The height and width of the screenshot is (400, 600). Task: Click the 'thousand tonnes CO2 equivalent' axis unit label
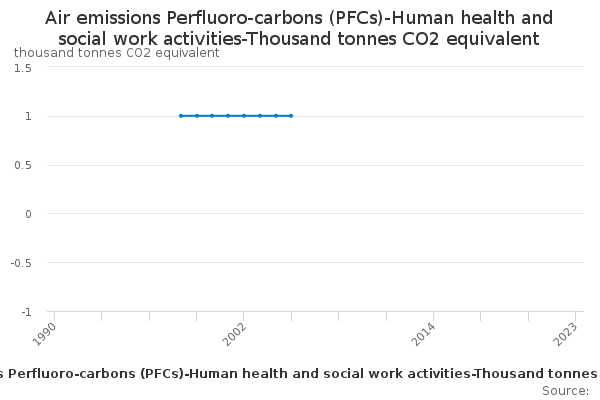click(117, 52)
